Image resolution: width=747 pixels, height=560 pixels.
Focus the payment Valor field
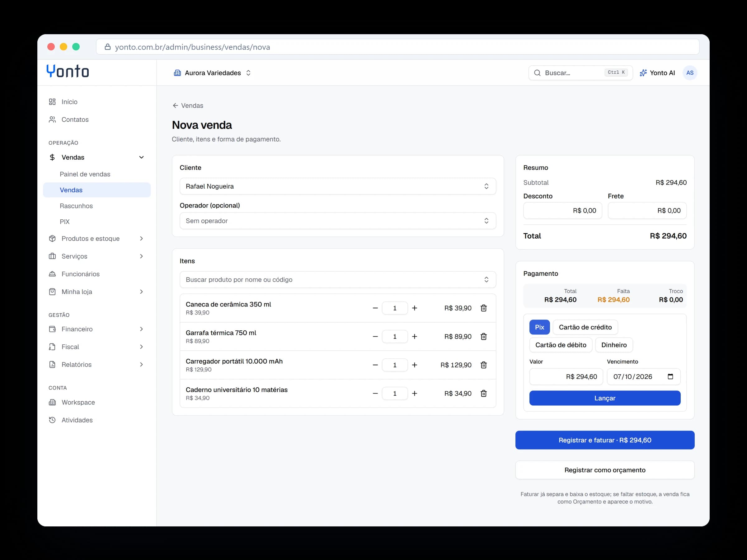click(566, 376)
